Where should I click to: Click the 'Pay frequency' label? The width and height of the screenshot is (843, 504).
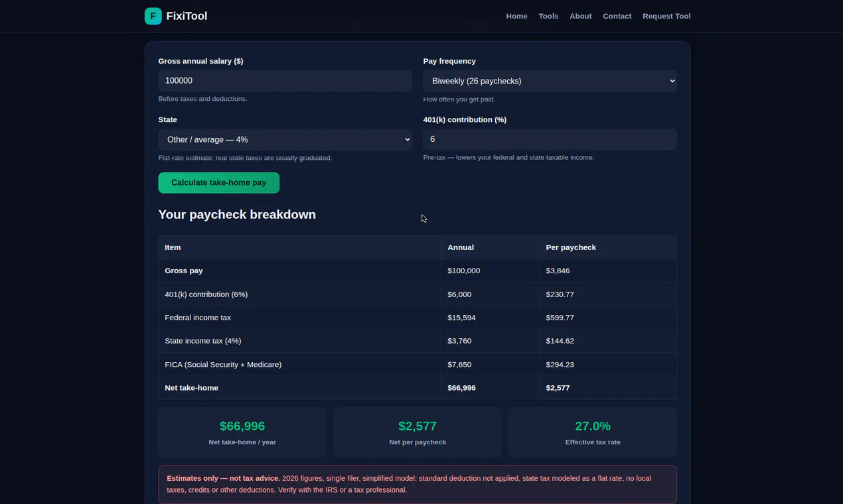(449, 61)
